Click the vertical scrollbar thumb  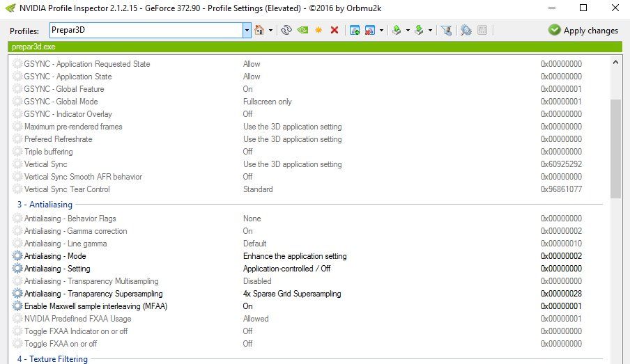pyautogui.click(x=615, y=148)
